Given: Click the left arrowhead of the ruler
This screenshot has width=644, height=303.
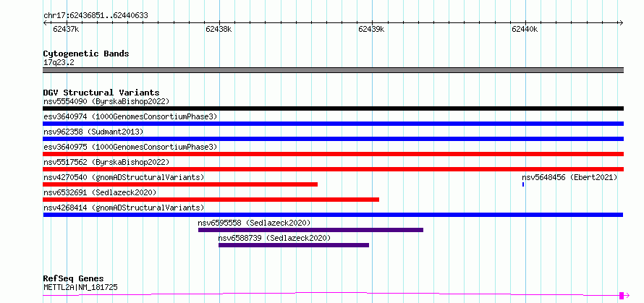Looking at the screenshot, I should 45,22.
